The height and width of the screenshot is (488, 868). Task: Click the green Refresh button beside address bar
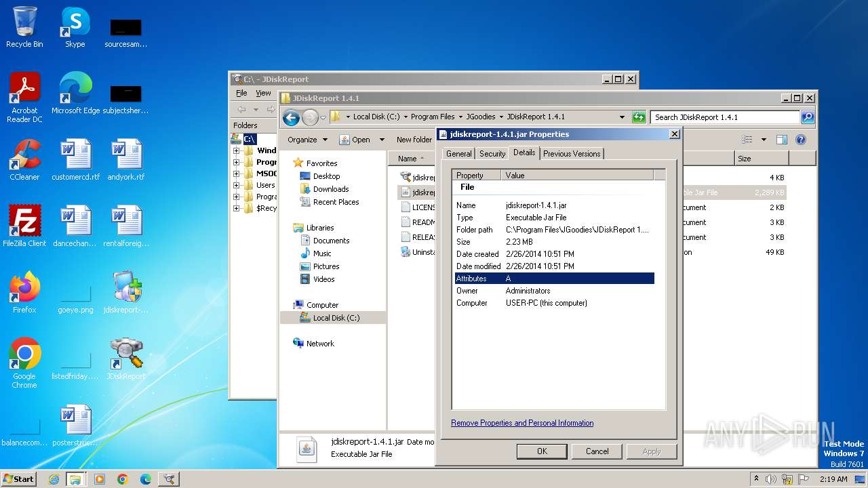639,117
